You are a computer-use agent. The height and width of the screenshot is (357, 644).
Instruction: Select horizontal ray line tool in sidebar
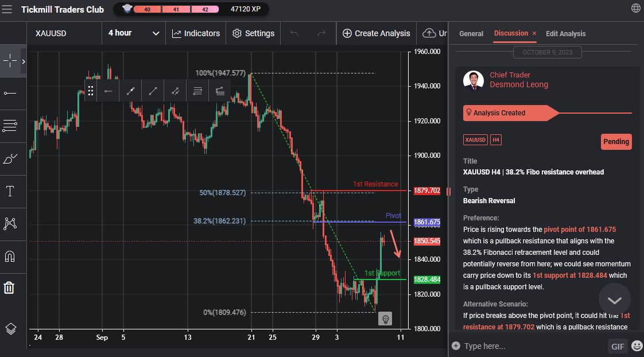[x=10, y=93]
